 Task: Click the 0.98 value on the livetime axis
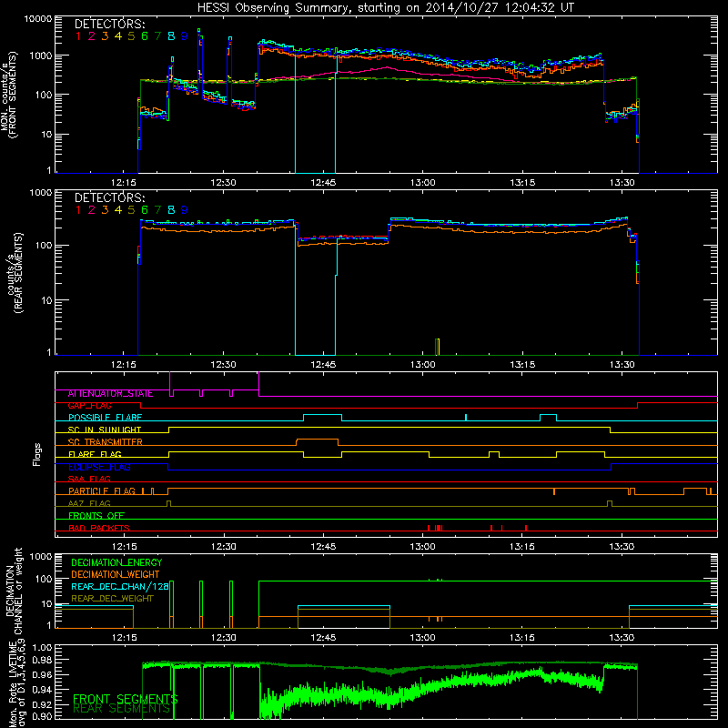pos(42,660)
